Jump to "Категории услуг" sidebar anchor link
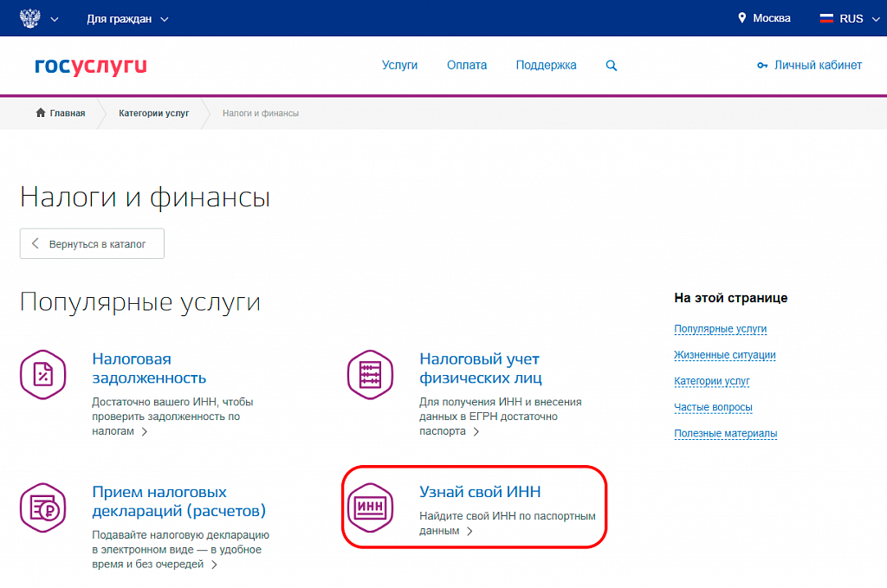The height and width of the screenshot is (588, 887). [x=712, y=380]
